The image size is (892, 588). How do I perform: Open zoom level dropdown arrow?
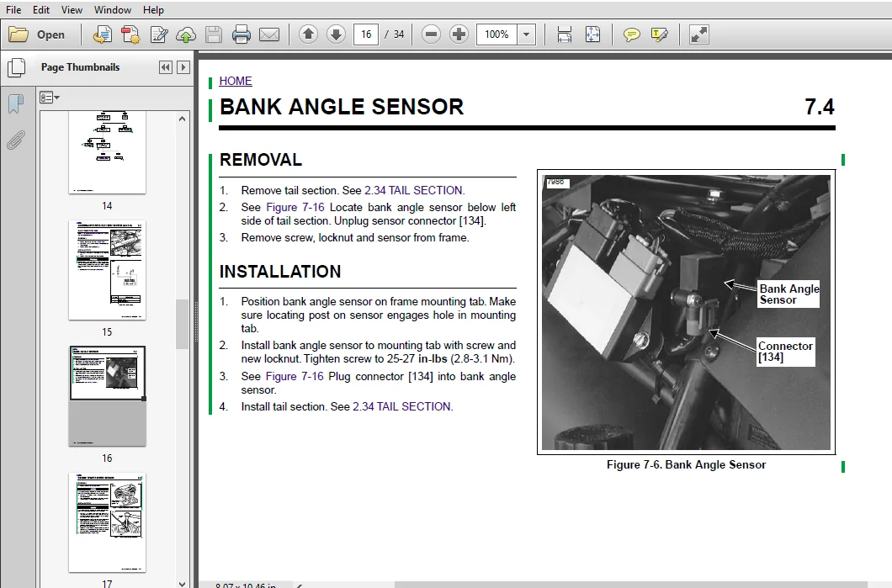click(x=526, y=34)
